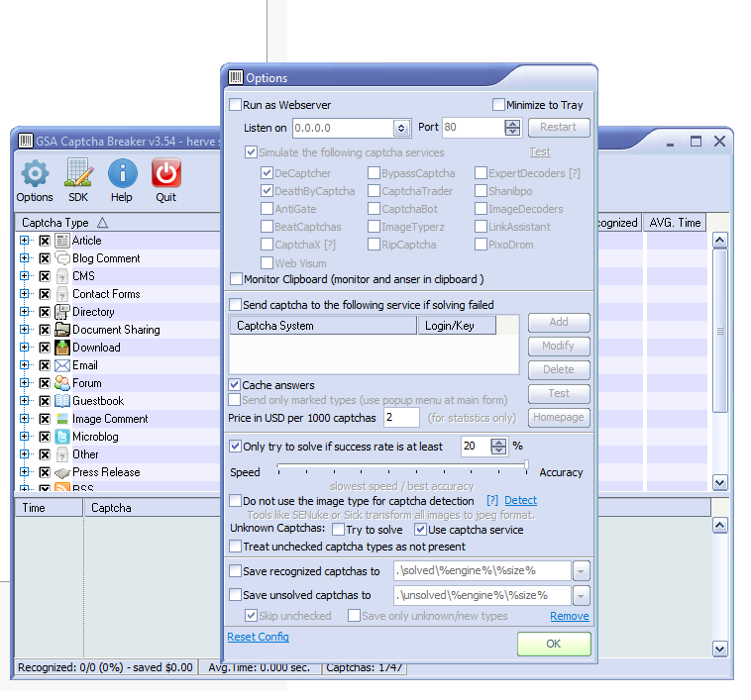Expand the Blog Comment tree node
The width and height of the screenshot is (751, 700).
click(24, 258)
